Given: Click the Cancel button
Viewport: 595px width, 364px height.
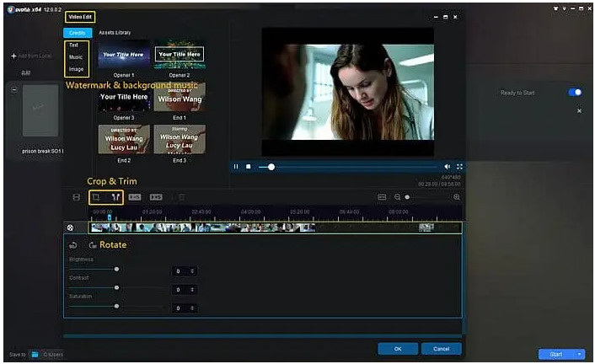Looking at the screenshot, I should [x=442, y=348].
